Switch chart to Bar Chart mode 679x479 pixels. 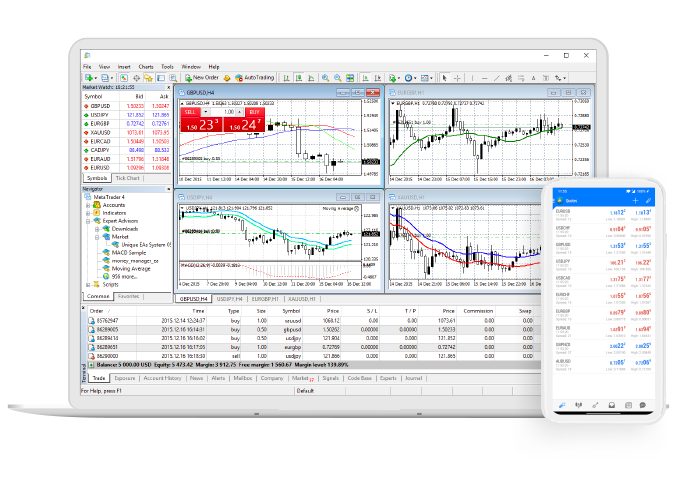286,78
